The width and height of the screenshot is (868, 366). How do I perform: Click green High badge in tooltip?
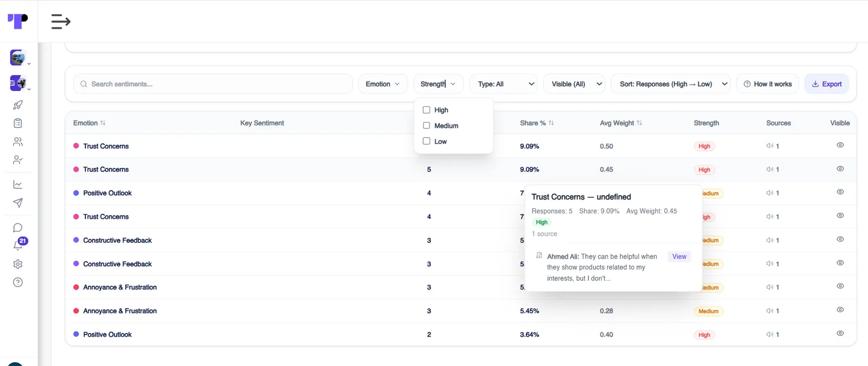pyautogui.click(x=541, y=222)
